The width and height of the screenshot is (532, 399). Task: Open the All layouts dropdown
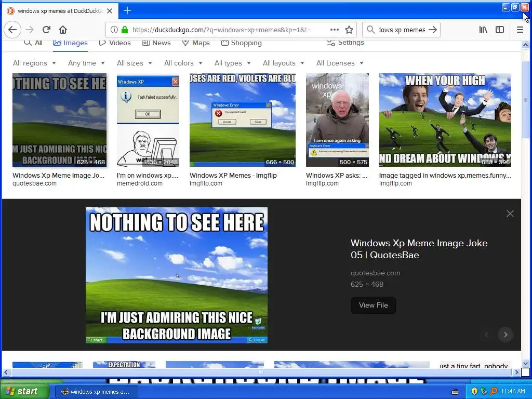(283, 63)
